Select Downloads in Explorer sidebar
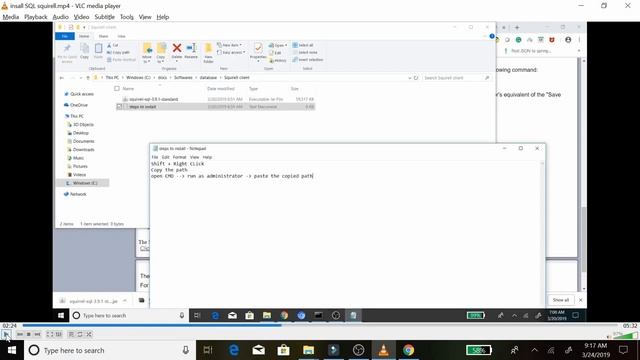 [83, 150]
